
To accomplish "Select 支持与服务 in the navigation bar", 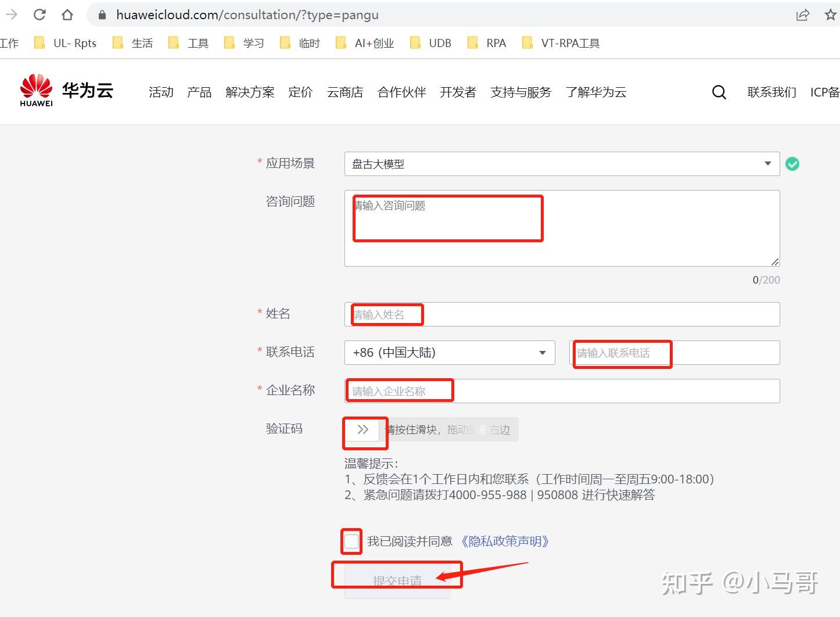I will coord(520,92).
